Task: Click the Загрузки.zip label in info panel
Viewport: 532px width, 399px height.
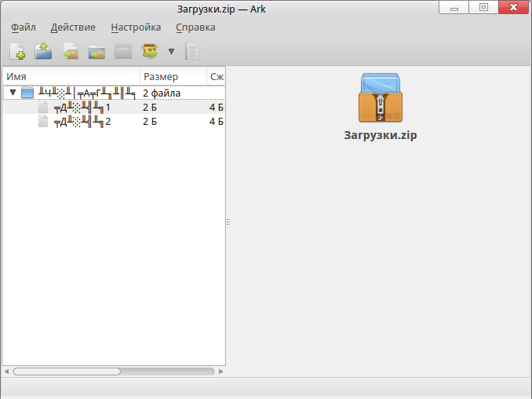Action: point(381,135)
